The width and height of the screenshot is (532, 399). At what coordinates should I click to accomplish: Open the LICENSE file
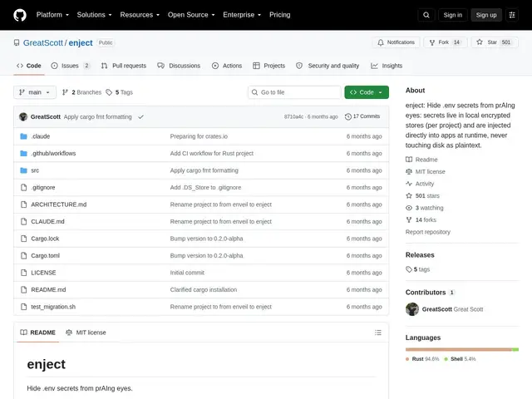(43, 273)
